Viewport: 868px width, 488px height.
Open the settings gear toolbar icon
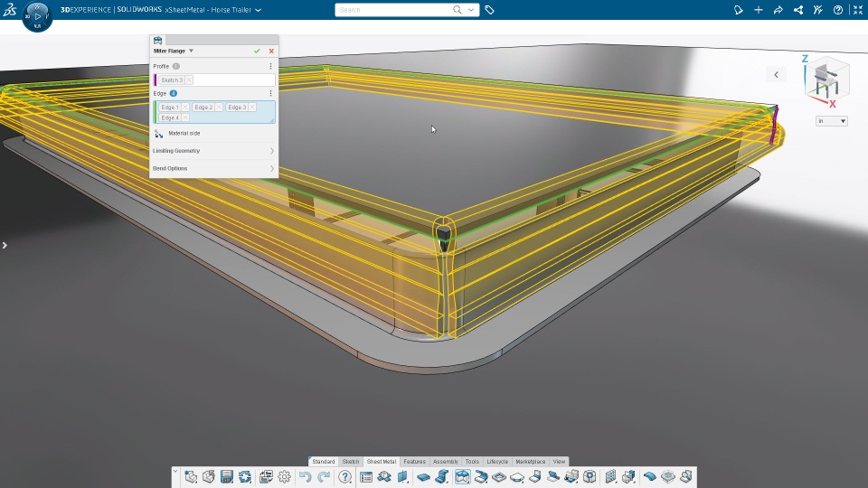285,476
